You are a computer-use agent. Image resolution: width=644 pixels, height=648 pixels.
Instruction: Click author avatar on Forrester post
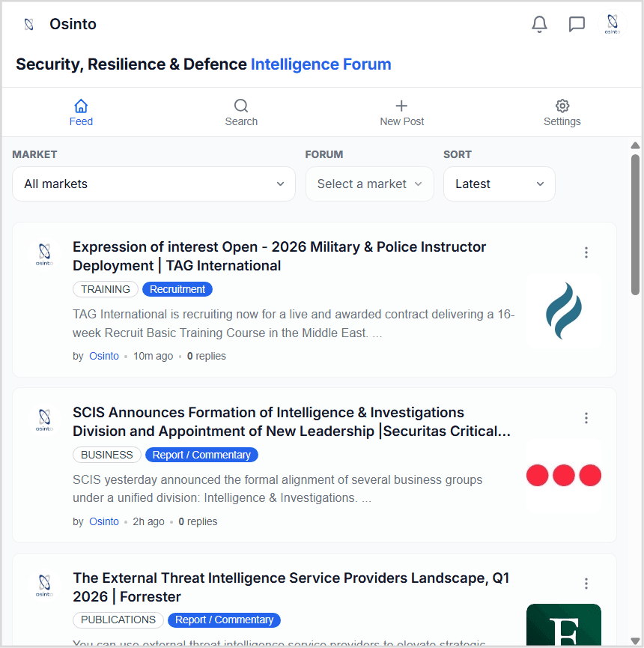[44, 585]
